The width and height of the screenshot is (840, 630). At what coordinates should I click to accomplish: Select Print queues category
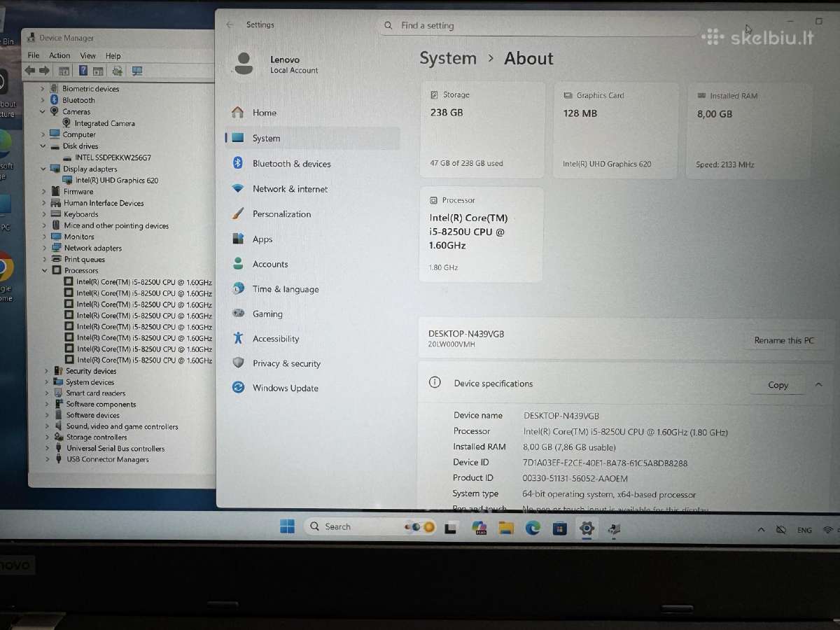(x=85, y=259)
